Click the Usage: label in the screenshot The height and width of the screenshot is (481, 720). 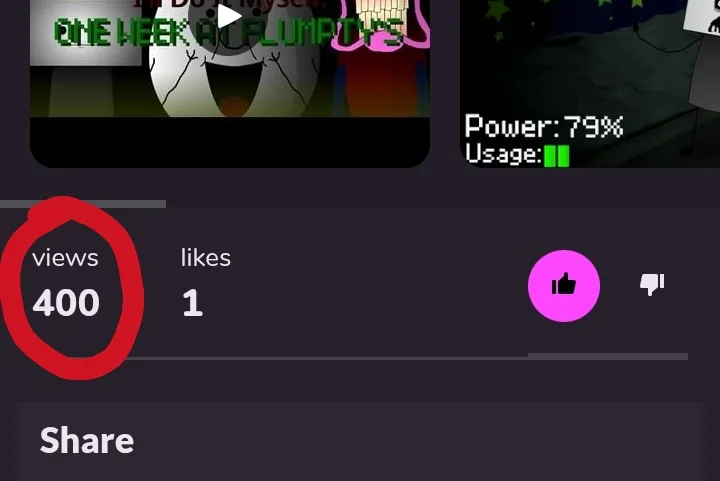point(503,155)
